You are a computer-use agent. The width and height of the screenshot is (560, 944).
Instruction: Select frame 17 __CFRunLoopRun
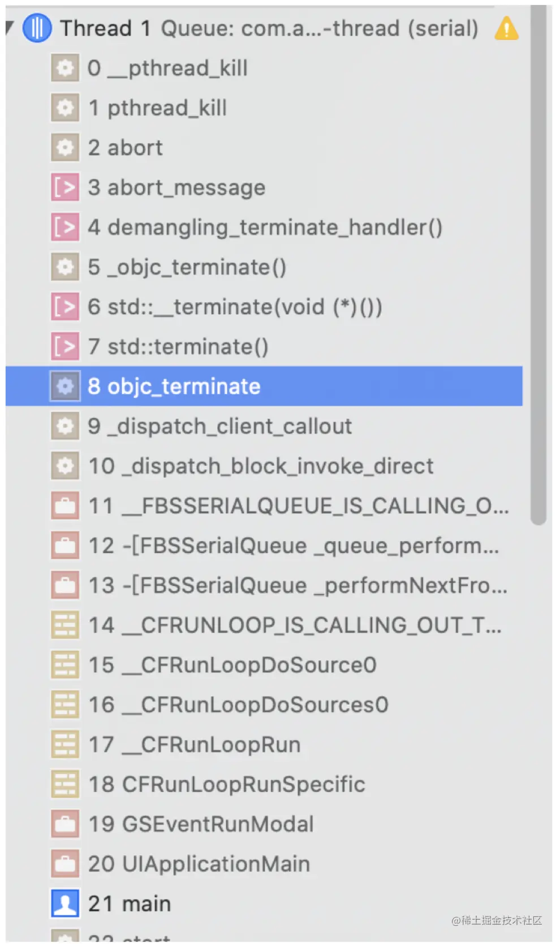point(264,744)
